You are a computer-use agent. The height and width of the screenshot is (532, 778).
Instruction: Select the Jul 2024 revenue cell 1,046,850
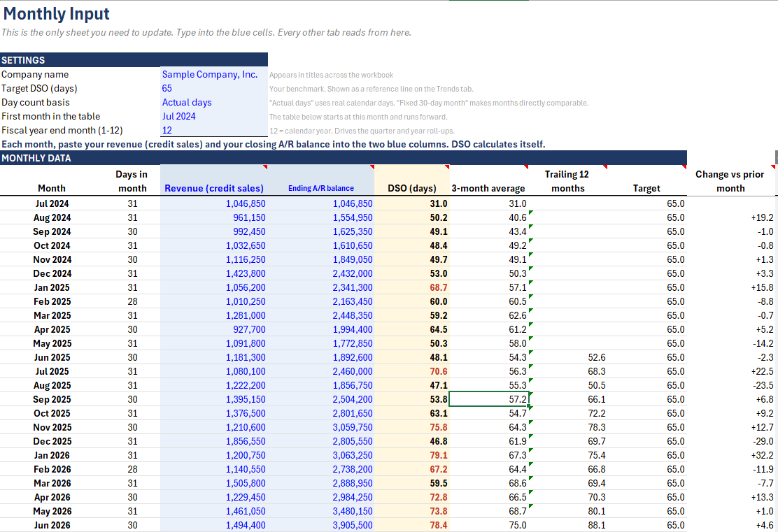[214, 203]
